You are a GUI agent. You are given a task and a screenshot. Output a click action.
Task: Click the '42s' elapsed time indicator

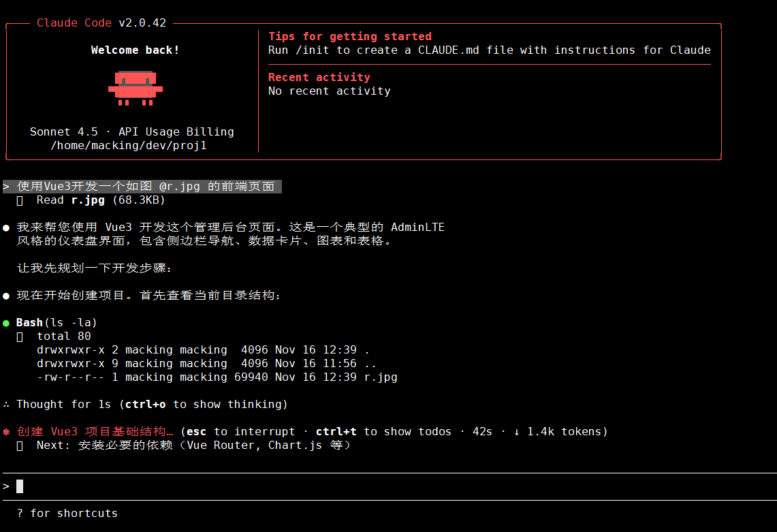pos(482,432)
